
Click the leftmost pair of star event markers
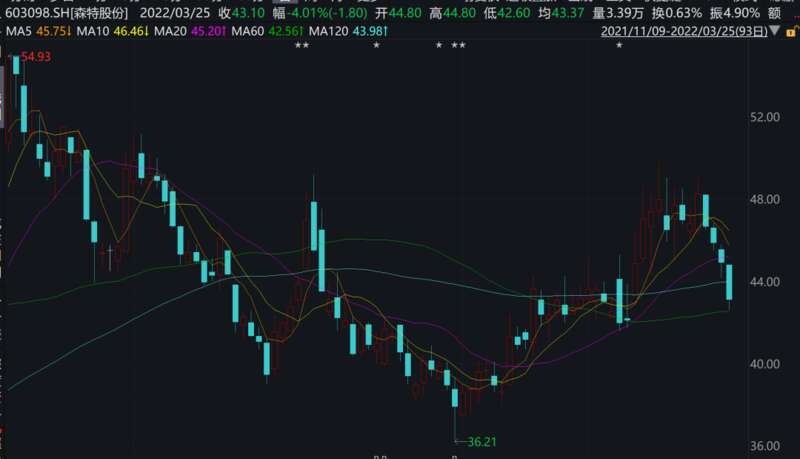coord(302,47)
